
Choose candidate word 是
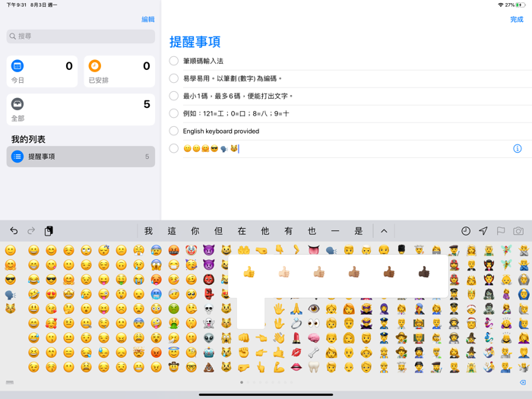tap(359, 231)
